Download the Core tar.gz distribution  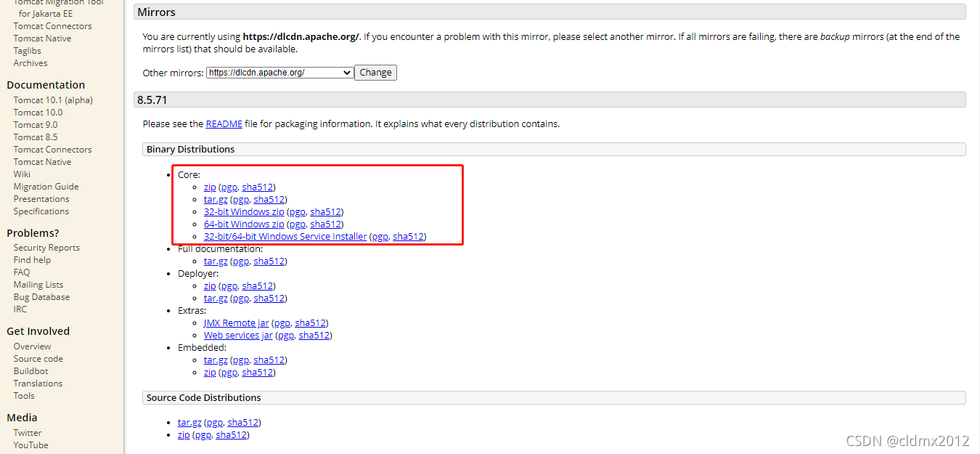tap(216, 200)
